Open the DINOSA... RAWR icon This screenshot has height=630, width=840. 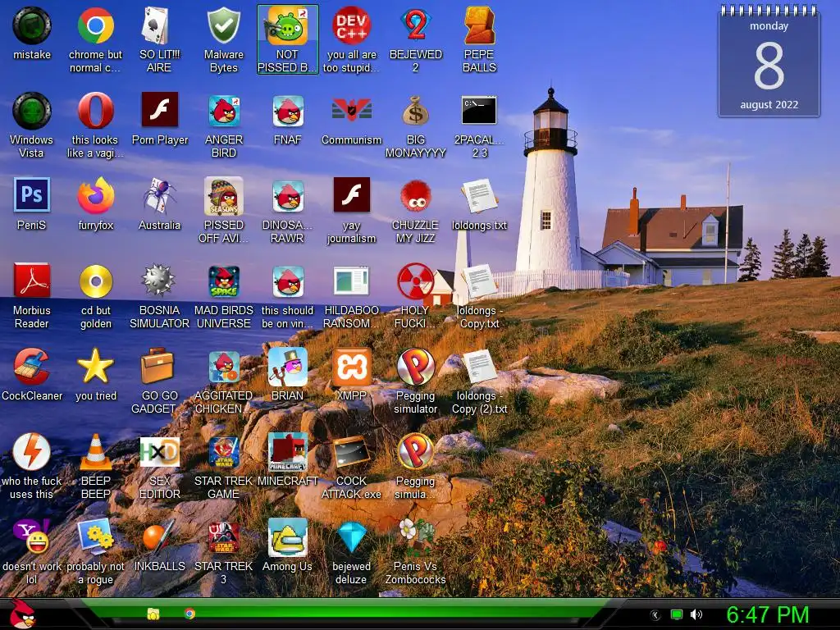[x=288, y=196]
